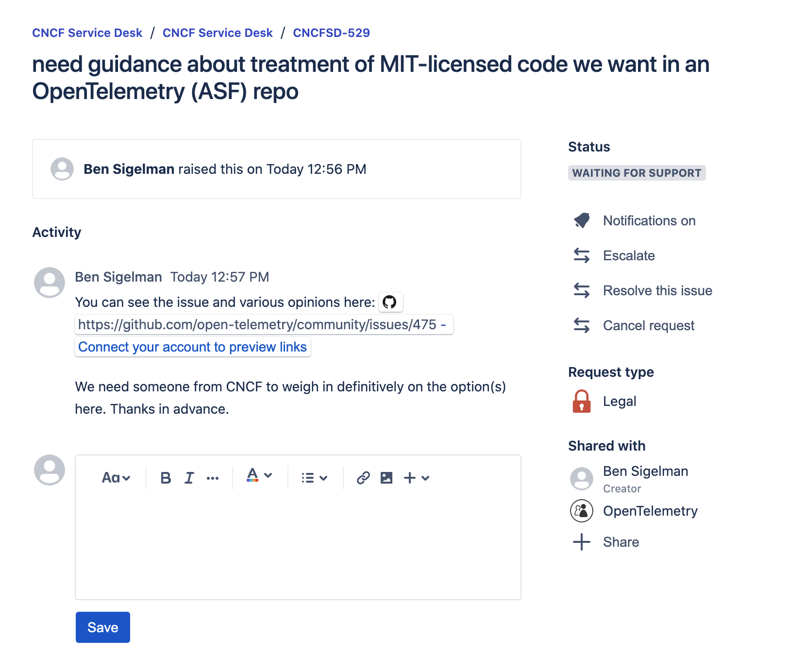Insert a link using the link icon
The image size is (807, 672).
pyautogui.click(x=363, y=478)
